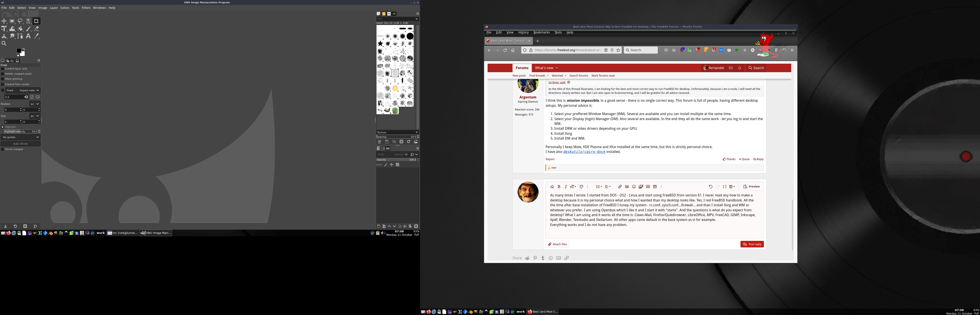Open the Filters menu in GIMP
Viewport: 980px width, 315px height.
point(86,8)
